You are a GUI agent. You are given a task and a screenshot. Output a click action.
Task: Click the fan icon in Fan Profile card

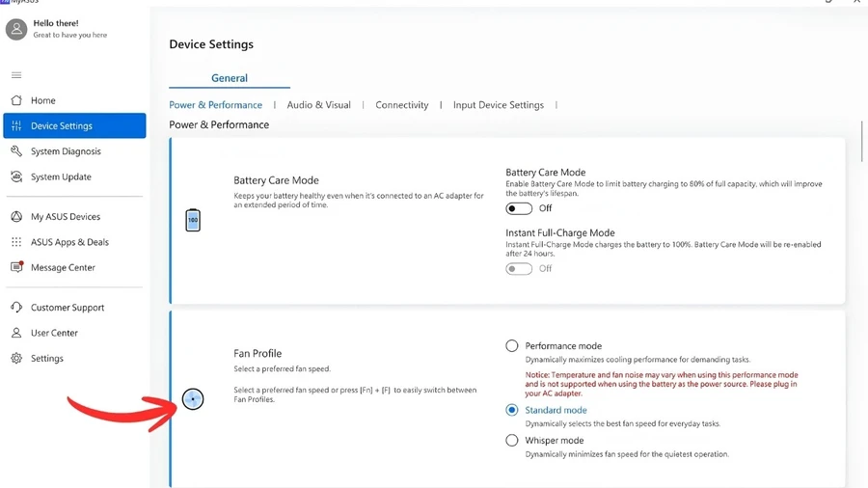tap(193, 399)
